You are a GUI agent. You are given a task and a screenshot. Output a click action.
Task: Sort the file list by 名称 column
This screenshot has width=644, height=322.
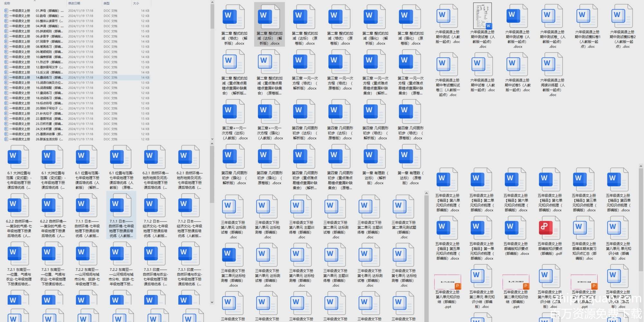[x=7, y=3]
